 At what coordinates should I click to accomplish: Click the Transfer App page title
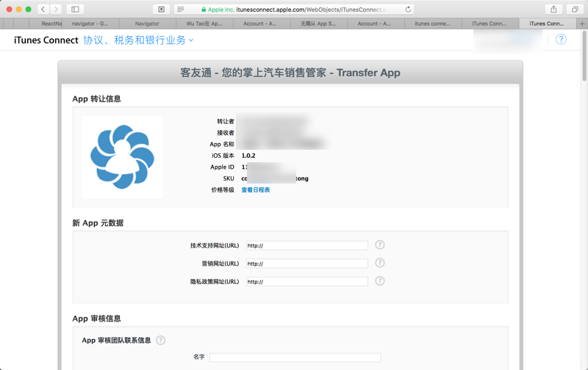tap(290, 72)
